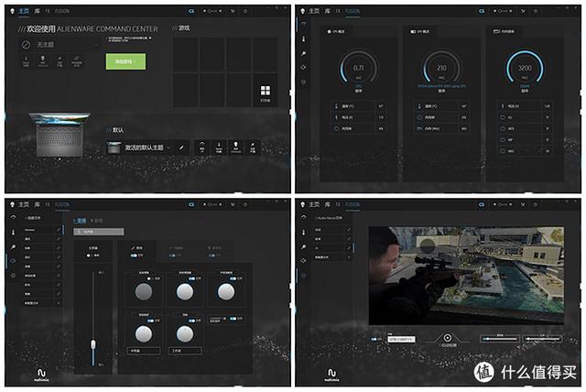The width and height of the screenshot is (586, 392).
Task: Click power key sidebar icon in monitoring window
Action: (303, 53)
